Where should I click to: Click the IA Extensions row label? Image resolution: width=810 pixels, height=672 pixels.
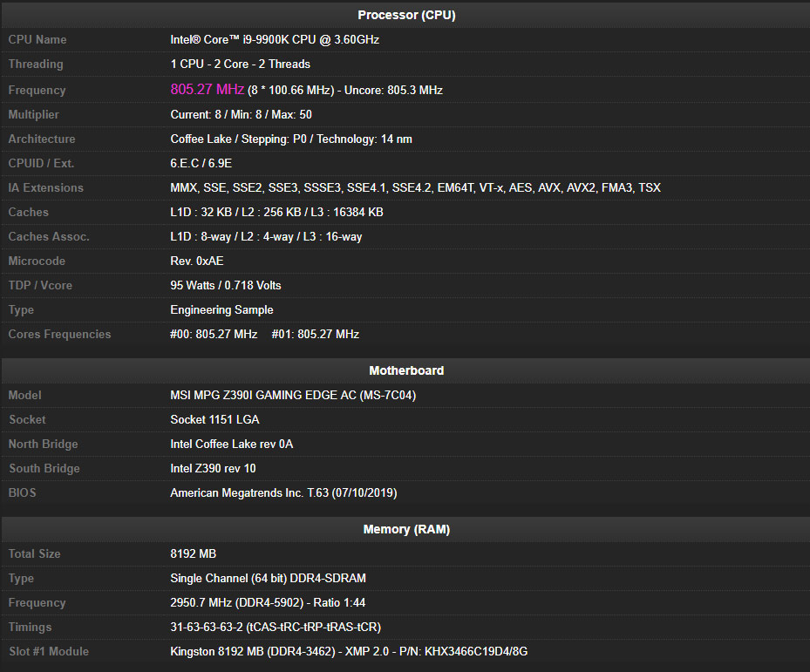(45, 188)
